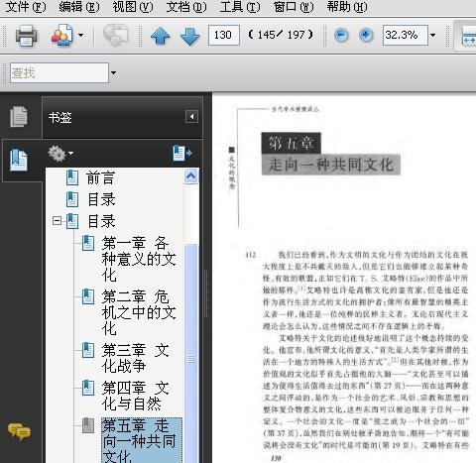Open the collaborate people icon
The height and width of the screenshot is (463, 476).
coord(61,35)
